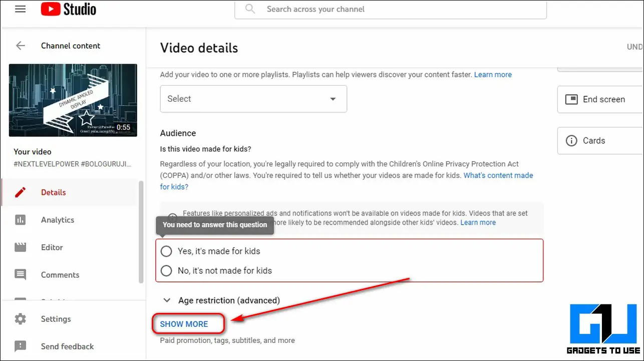This screenshot has height=361, width=644.
Task: Click the search magnifier icon
Action: click(250, 9)
